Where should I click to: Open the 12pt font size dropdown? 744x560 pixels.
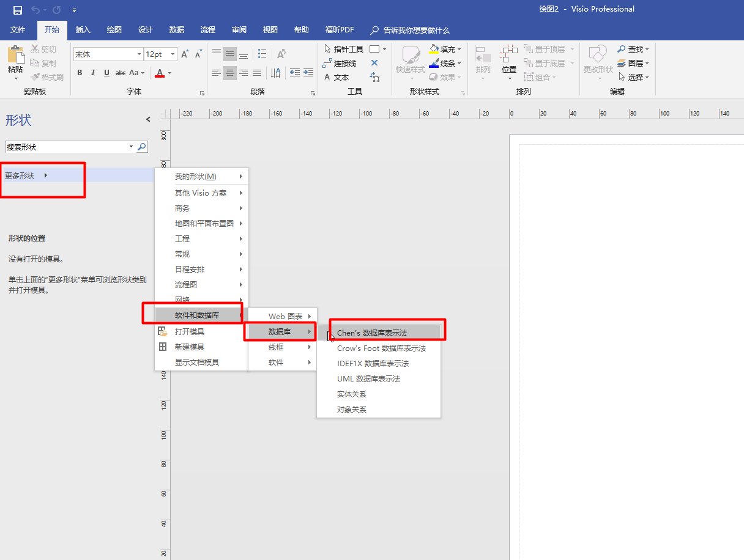(173, 54)
